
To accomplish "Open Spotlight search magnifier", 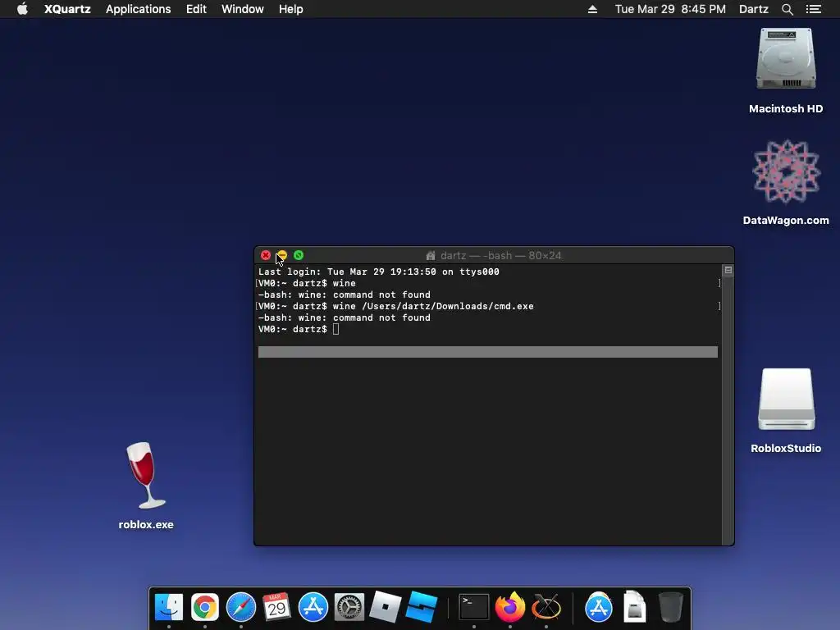I will point(787,9).
